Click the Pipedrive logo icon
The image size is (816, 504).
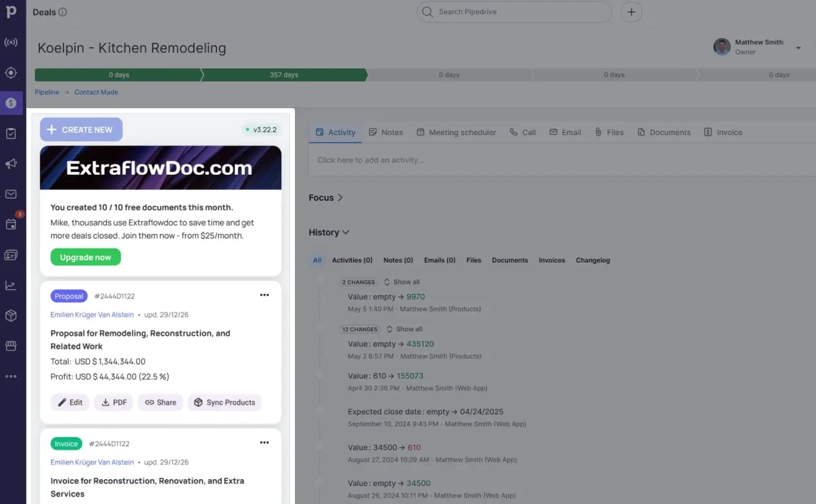point(11,12)
